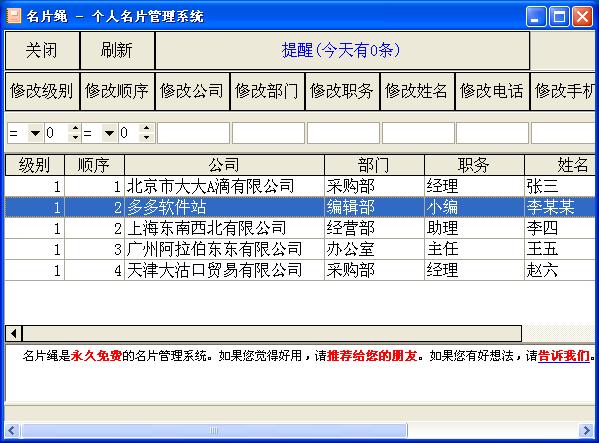Click the window's bottom horizontal scroll thumb
This screenshot has width=599, height=443.
[x=214, y=430]
